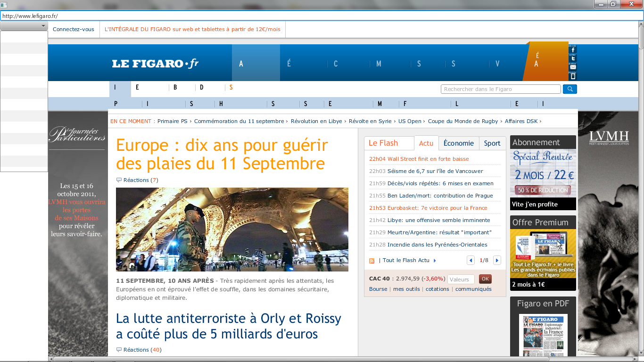This screenshot has width=644, height=362.
Task: Open Le Figaro's Facebook page icon
Action: [573, 49]
